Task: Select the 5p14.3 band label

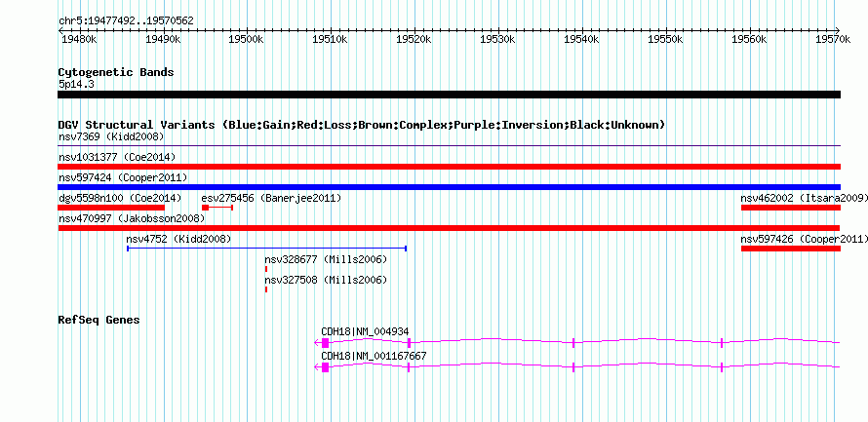Action: [x=76, y=84]
